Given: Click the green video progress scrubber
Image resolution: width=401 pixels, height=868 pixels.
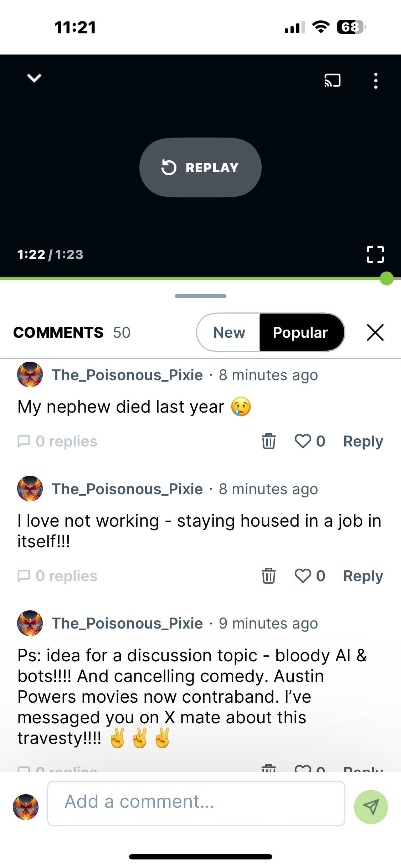Looking at the screenshot, I should (x=386, y=278).
